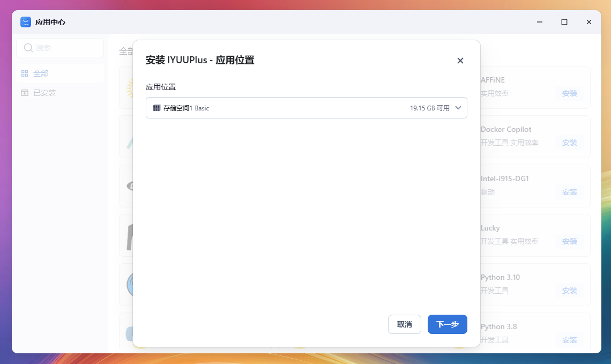Viewport: 611px width, 364px height.
Task: Cancel the installation with 取消
Action: coord(405,324)
